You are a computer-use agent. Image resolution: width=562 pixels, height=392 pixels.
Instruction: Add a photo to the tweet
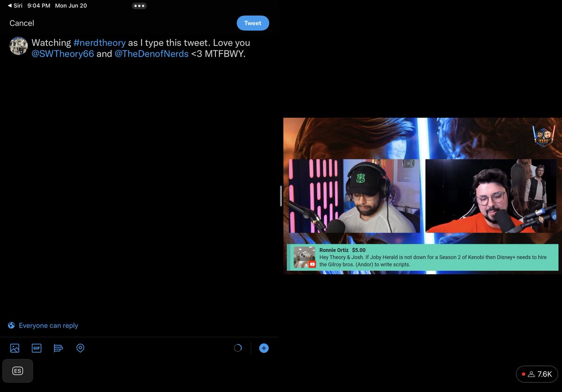(x=14, y=348)
